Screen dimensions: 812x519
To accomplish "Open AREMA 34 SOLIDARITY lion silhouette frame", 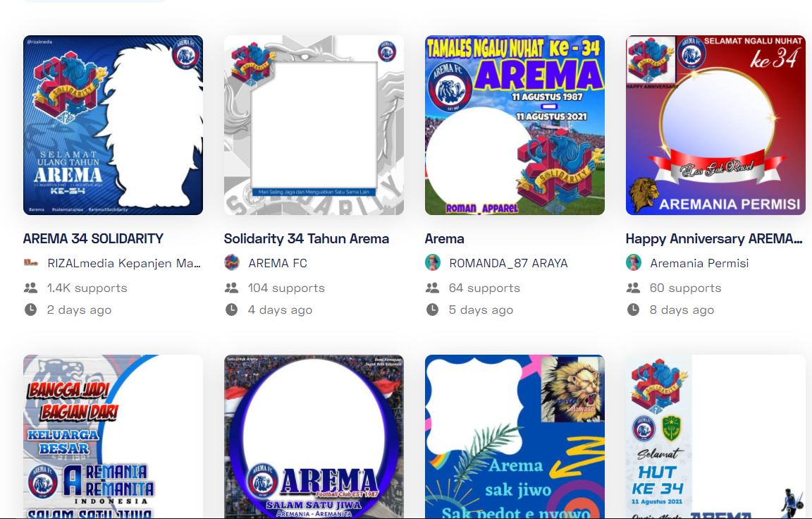I will tap(113, 125).
